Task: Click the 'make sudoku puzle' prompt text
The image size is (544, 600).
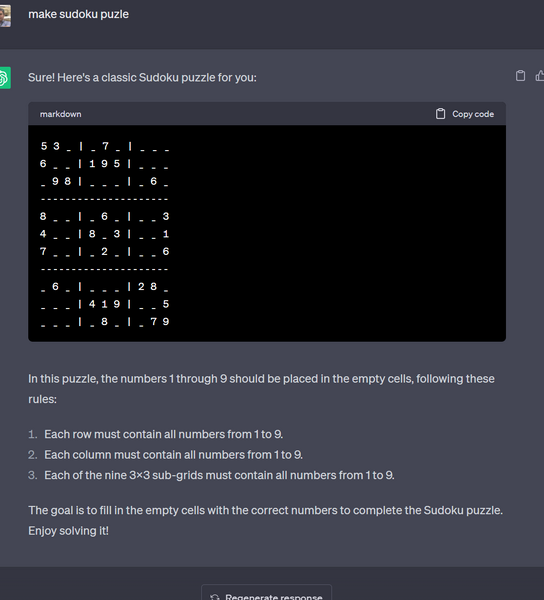Action: (78, 14)
